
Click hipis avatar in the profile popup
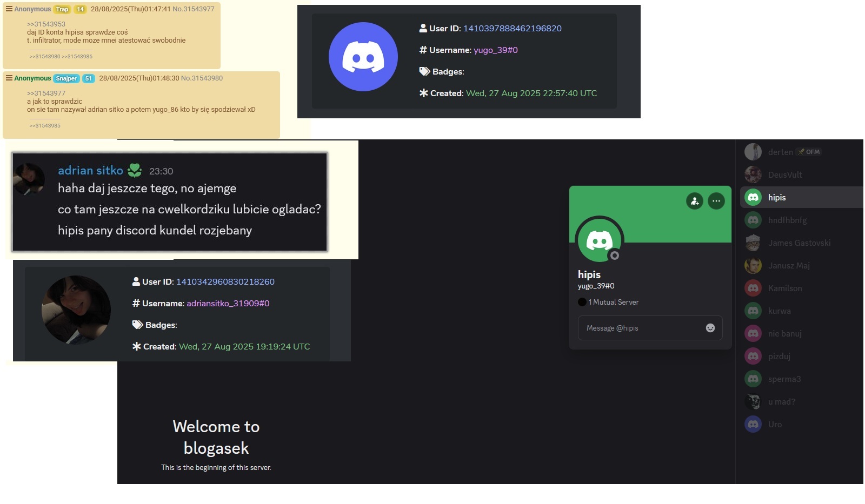click(600, 240)
